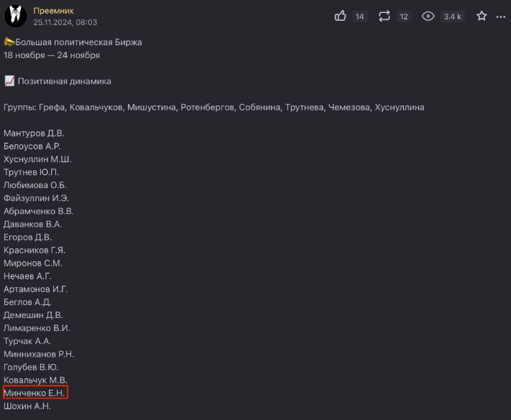
Task: Click the name Шохин А.Н.
Action: pyautogui.click(x=27, y=406)
